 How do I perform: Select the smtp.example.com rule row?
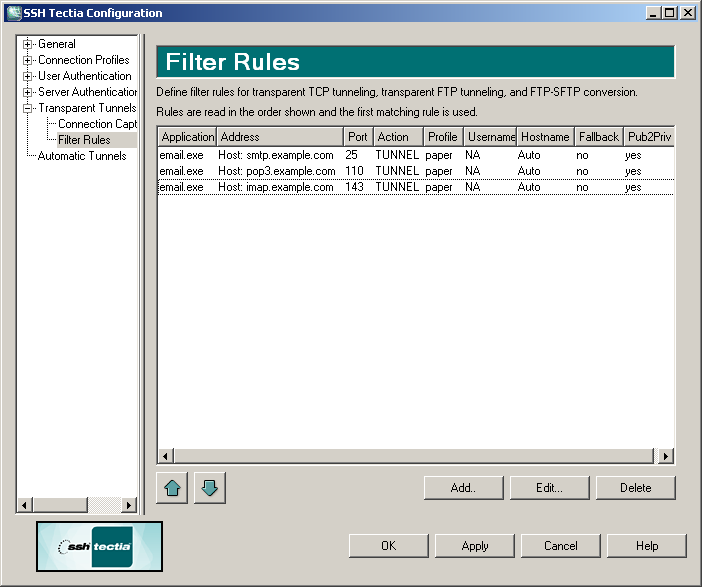coord(415,155)
